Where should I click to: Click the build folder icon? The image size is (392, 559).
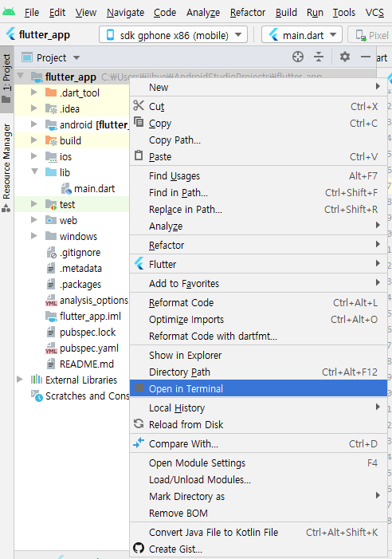click(51, 140)
